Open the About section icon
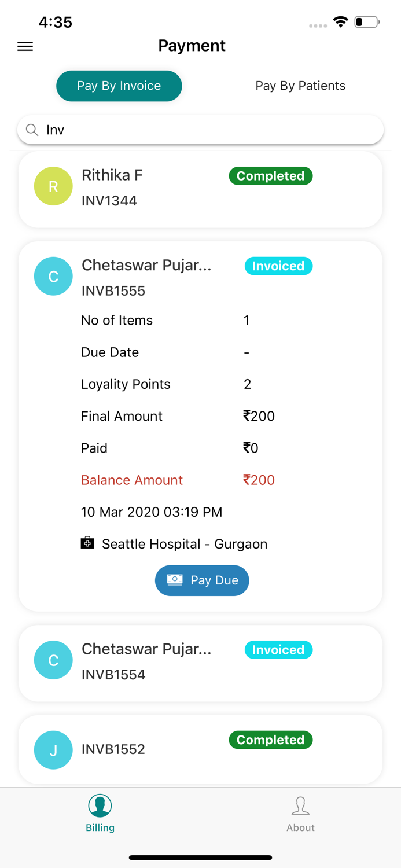Viewport: 401px width, 868px height. (300, 804)
